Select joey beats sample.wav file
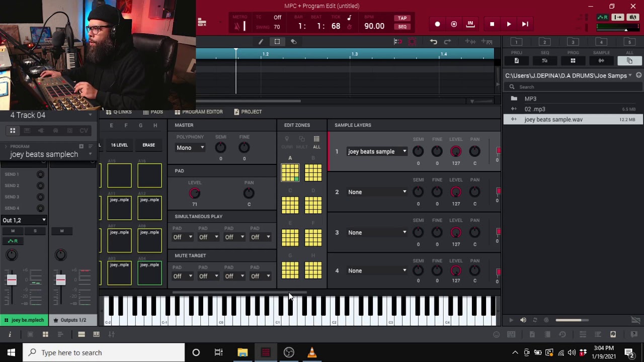 click(x=573, y=120)
